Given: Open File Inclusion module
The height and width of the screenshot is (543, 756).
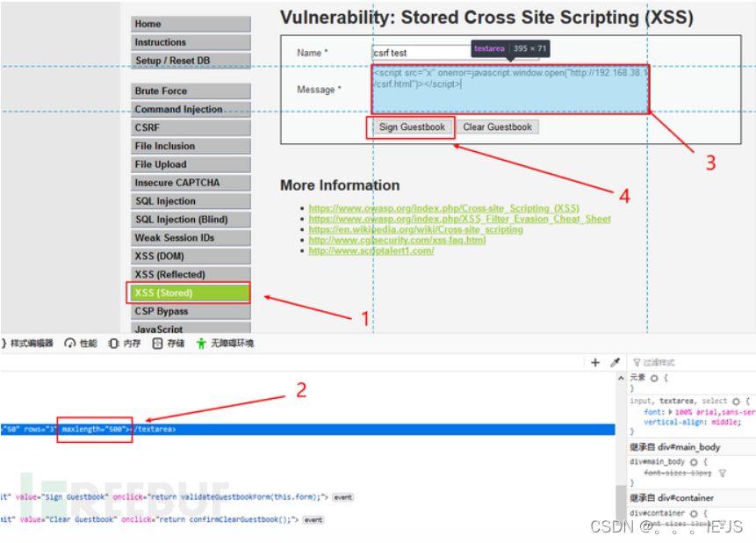Looking at the screenshot, I should tap(191, 146).
